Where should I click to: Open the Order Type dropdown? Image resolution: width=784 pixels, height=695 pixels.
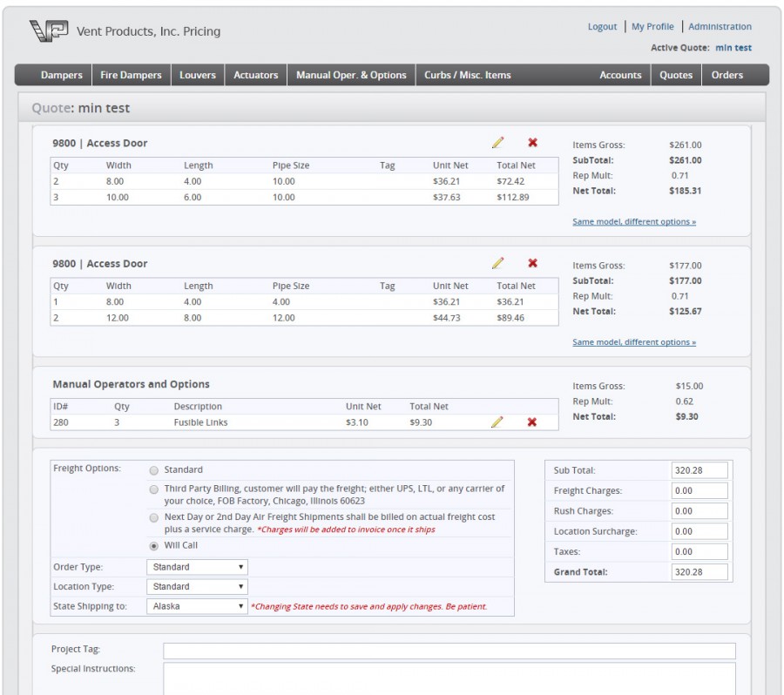coord(197,567)
